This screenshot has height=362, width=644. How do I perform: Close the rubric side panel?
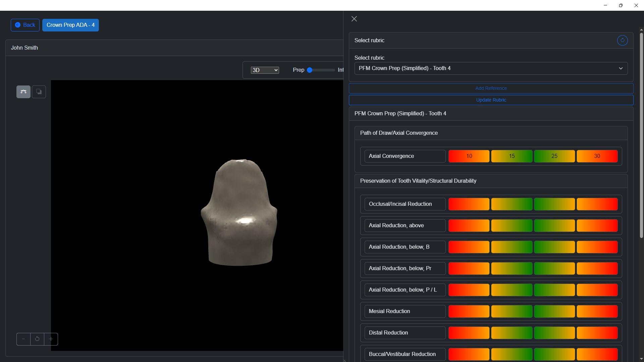(354, 19)
